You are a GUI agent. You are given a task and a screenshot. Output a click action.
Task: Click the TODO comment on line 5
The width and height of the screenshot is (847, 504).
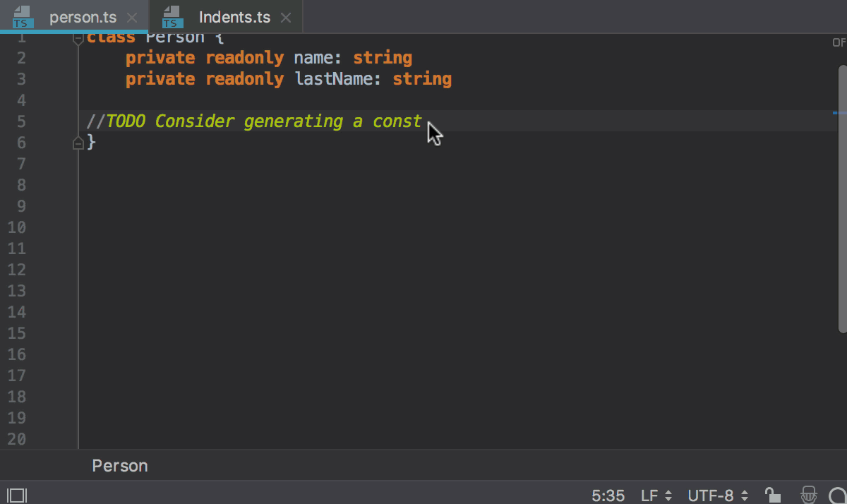tap(253, 121)
